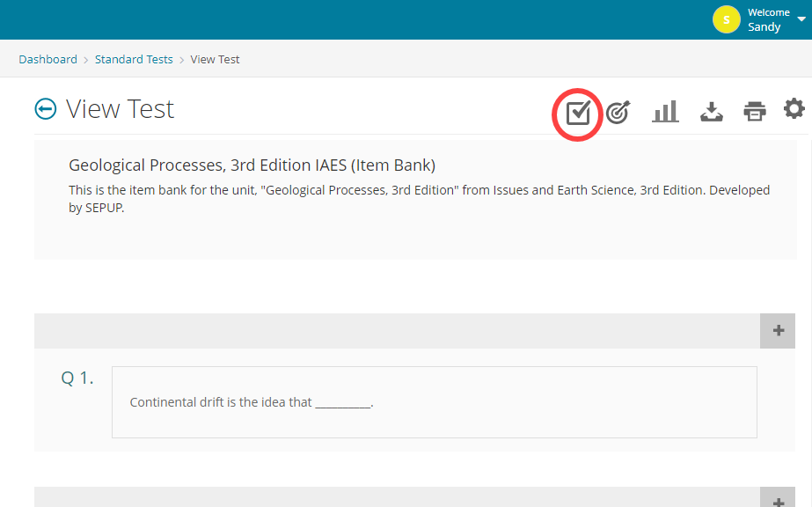Open the target bullseye icon
The image size is (812, 507).
[x=618, y=112]
